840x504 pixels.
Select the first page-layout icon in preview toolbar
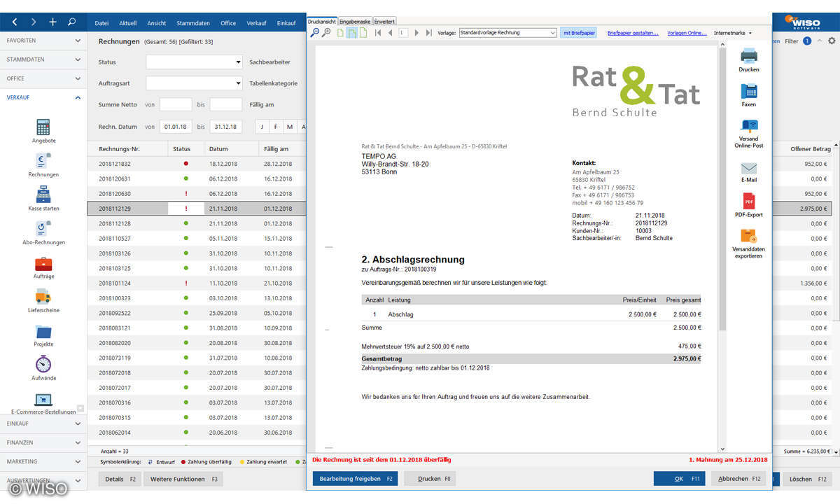coord(341,33)
